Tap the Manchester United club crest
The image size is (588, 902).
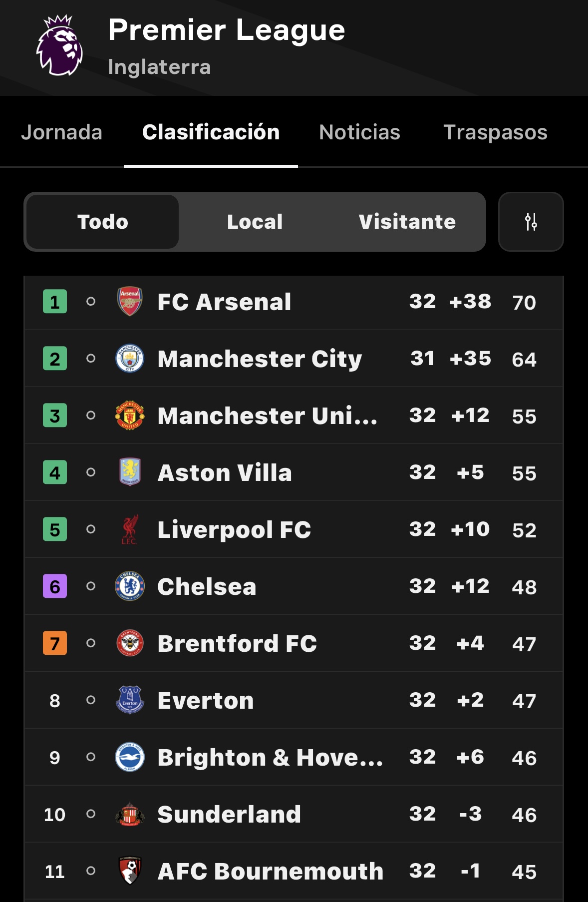coord(130,416)
